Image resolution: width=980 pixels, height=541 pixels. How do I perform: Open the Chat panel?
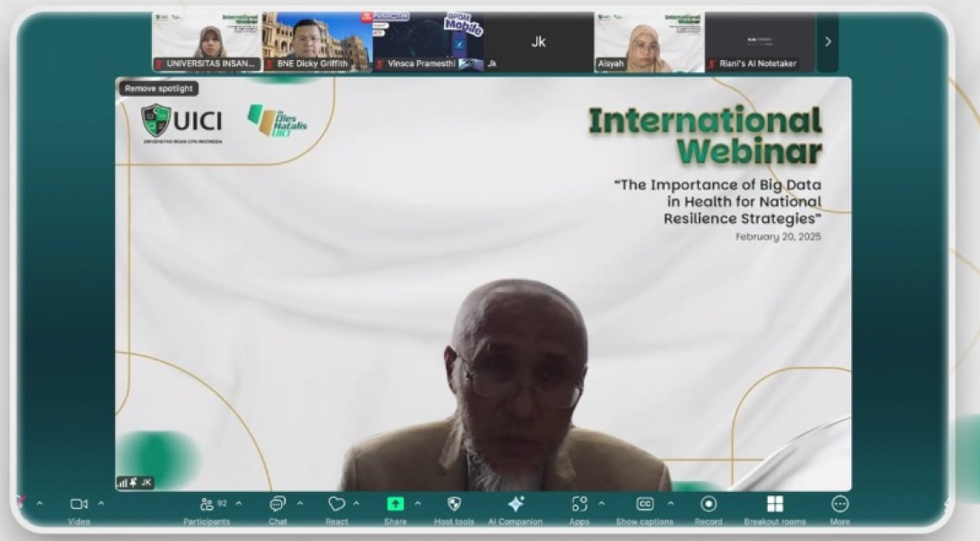277,505
